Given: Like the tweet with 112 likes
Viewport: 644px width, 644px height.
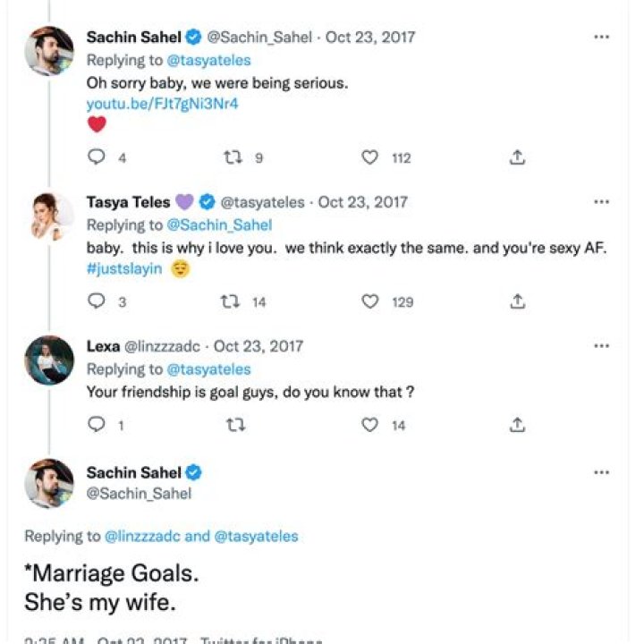Looking at the screenshot, I should pos(370,157).
